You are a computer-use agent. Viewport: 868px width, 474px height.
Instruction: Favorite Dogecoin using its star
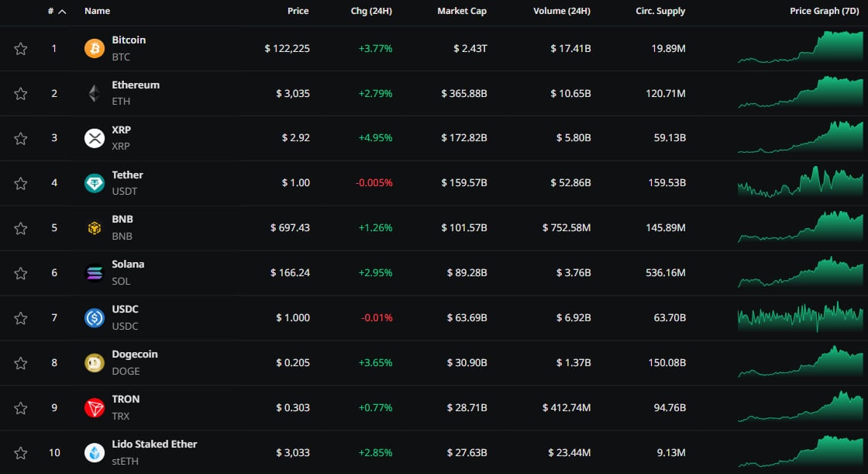point(20,363)
